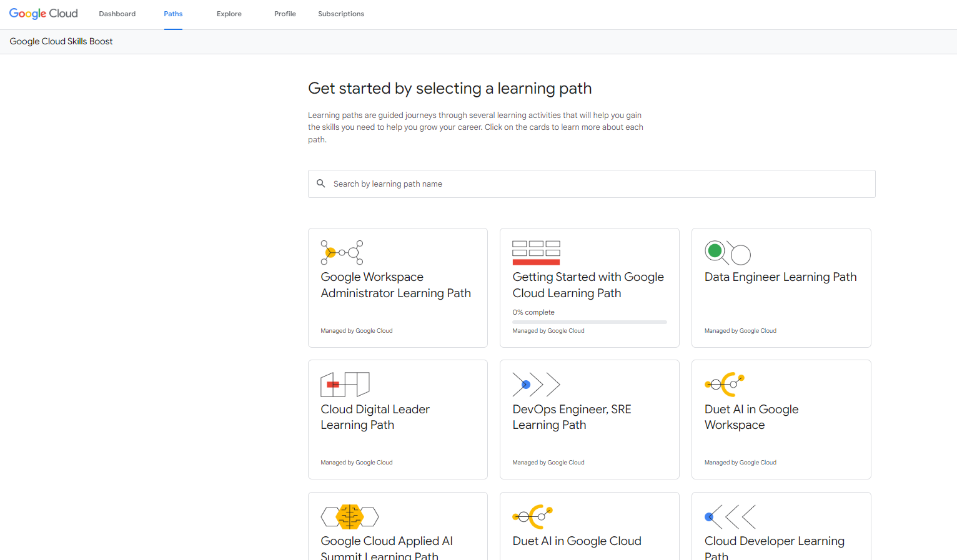
Task: Click the Applied AI Summit brain icon
Action: (350, 517)
